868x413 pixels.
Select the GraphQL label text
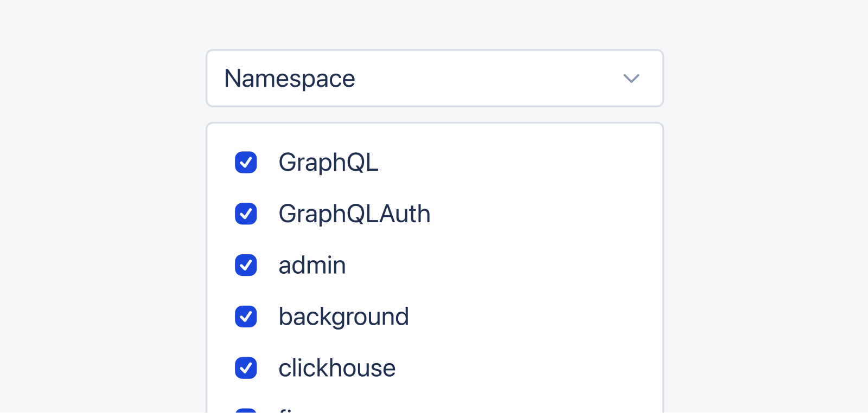click(328, 163)
